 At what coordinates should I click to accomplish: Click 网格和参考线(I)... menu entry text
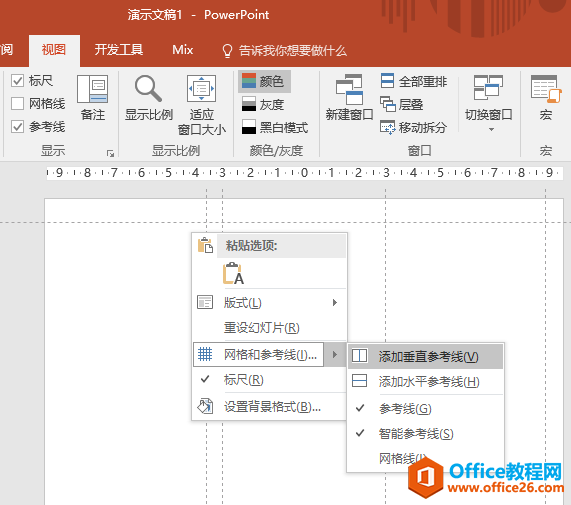270,354
